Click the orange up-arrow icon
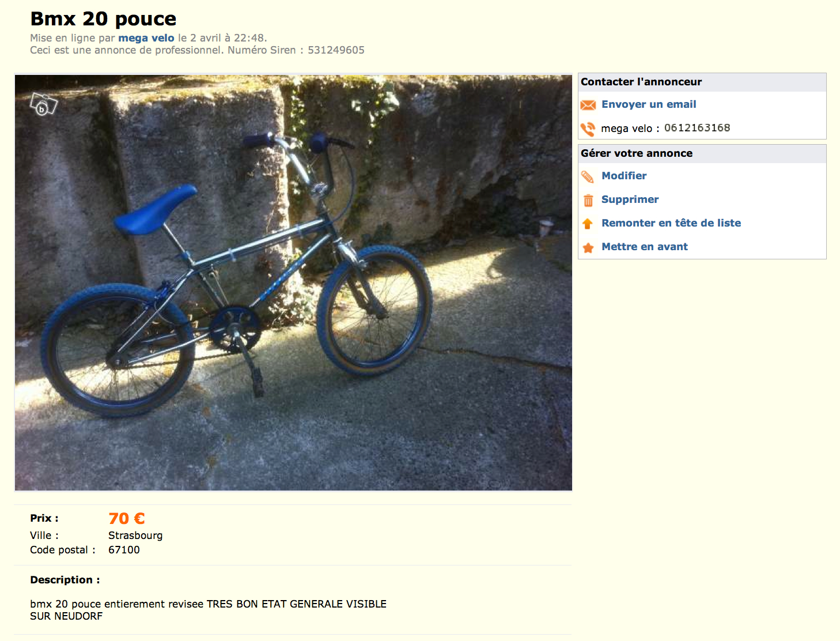 point(588,224)
